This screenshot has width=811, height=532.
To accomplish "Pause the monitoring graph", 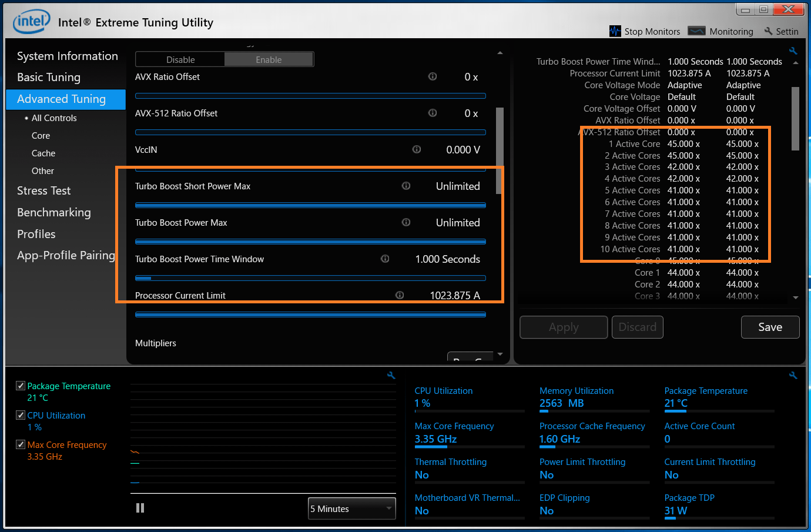I will pos(140,508).
